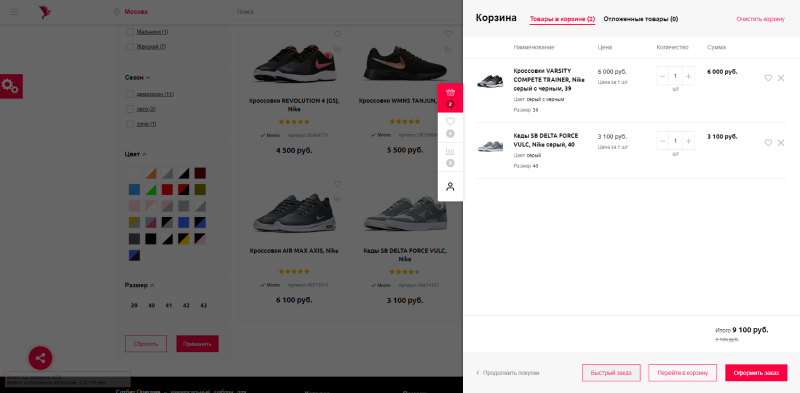Click the Оформить заказ button

[x=756, y=373]
